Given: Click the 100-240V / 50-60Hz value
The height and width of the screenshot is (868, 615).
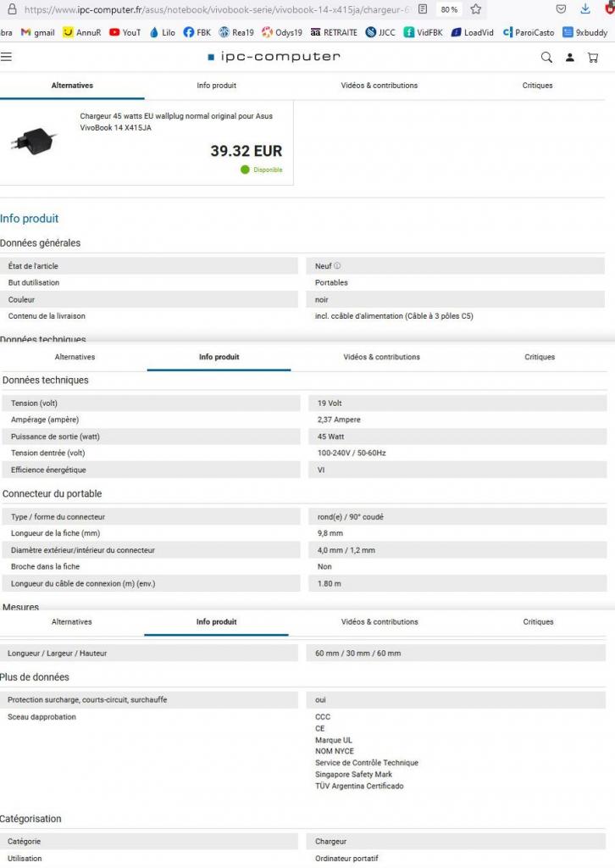Looking at the screenshot, I should 352,453.
